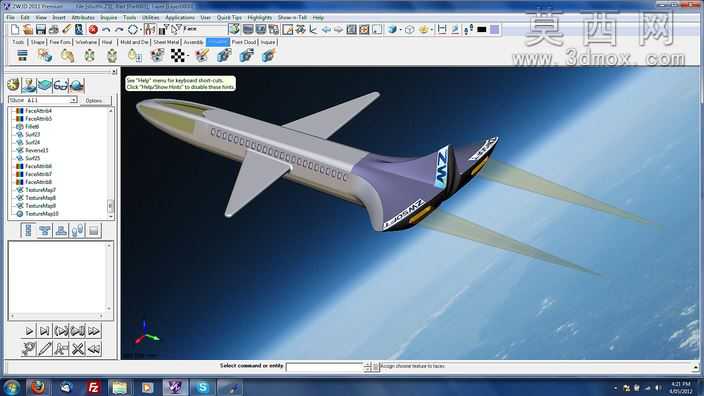Viewport: 704px width, 396px height.
Task: Switch to the Mold and Die tab
Action: (x=134, y=42)
